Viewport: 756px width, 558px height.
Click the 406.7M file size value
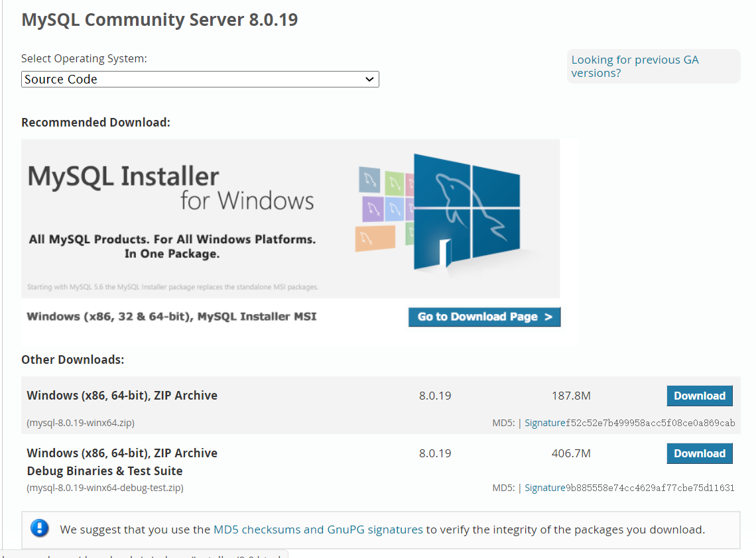click(571, 453)
